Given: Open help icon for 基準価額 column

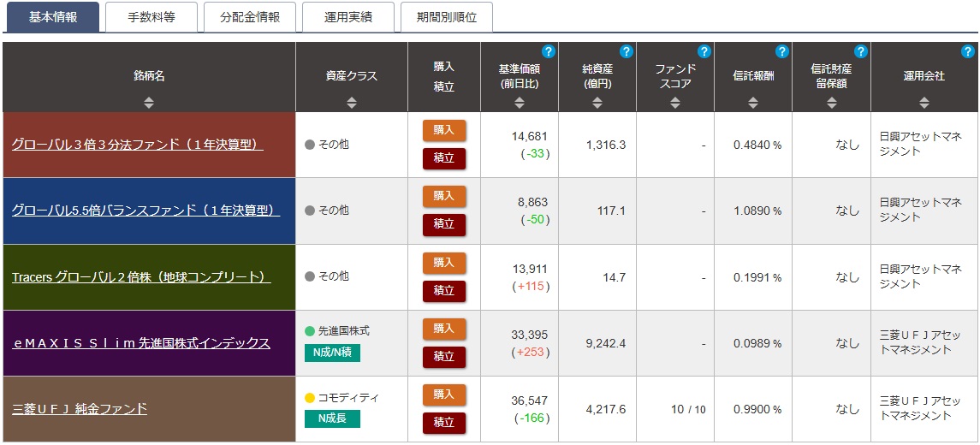Looking at the screenshot, I should point(548,52).
